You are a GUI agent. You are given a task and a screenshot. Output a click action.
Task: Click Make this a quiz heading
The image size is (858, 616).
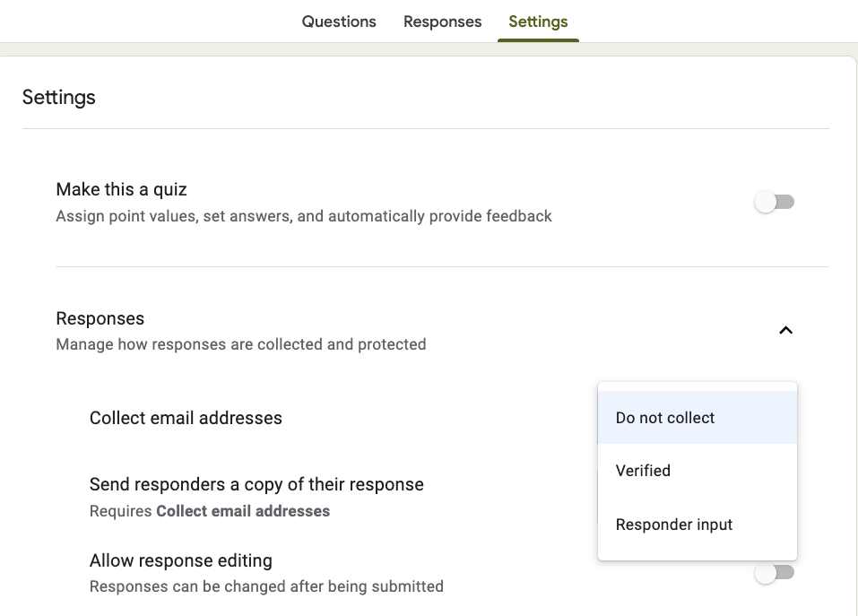(x=121, y=189)
